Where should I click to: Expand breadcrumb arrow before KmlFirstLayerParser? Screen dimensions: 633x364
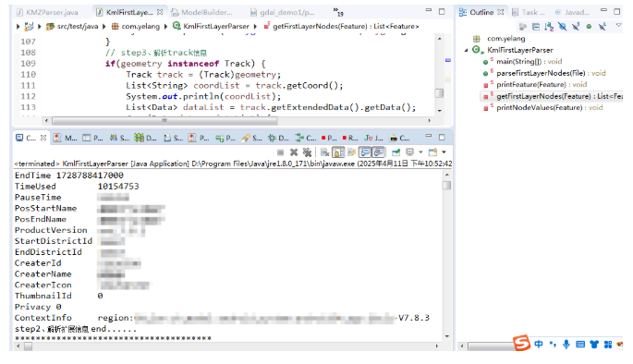tap(166, 27)
